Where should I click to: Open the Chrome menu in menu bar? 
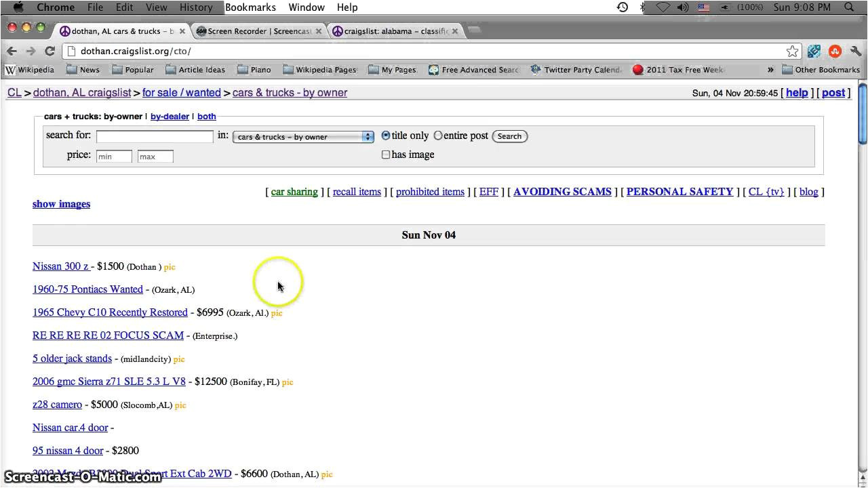click(x=56, y=7)
